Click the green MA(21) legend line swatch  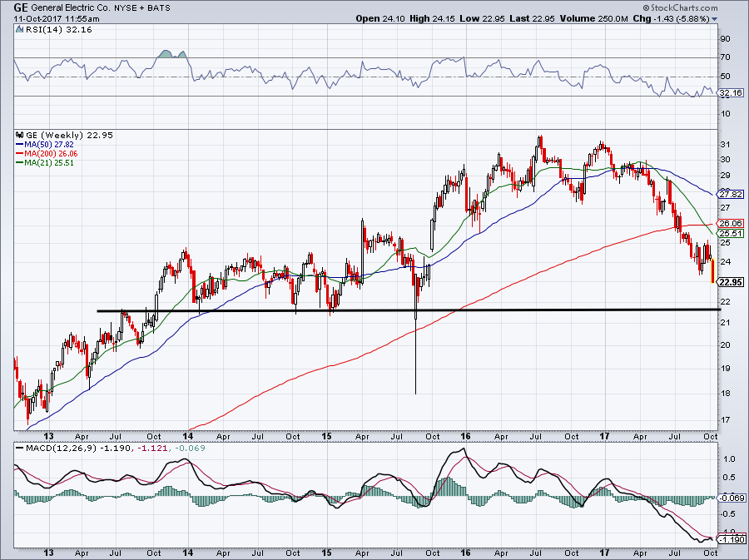click(x=20, y=163)
